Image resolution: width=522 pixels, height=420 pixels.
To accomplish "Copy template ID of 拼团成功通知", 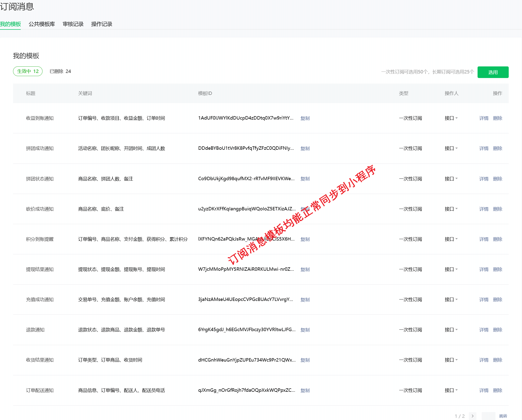I will coord(305,148).
